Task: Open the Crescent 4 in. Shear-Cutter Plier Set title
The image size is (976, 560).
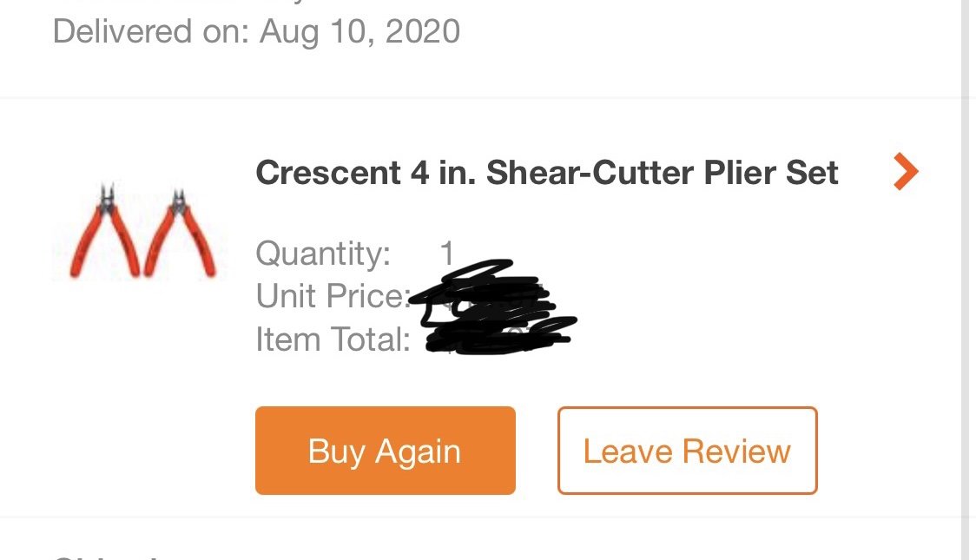Action: click(546, 173)
